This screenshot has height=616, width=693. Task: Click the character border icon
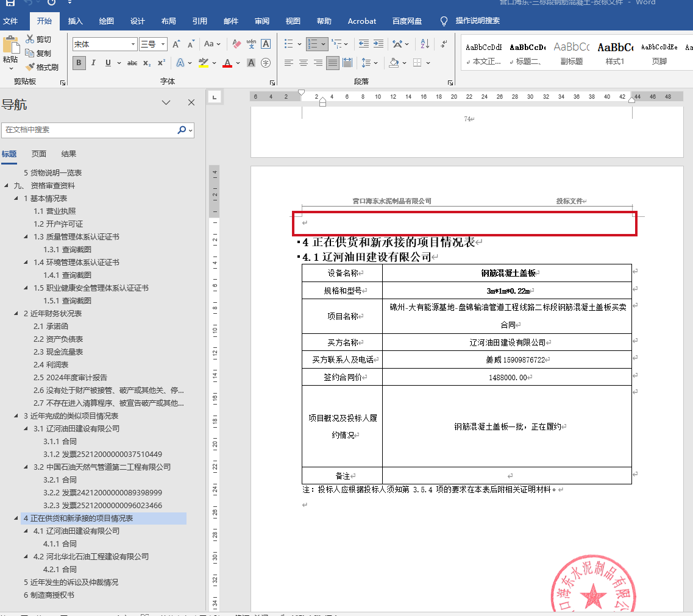tap(266, 44)
